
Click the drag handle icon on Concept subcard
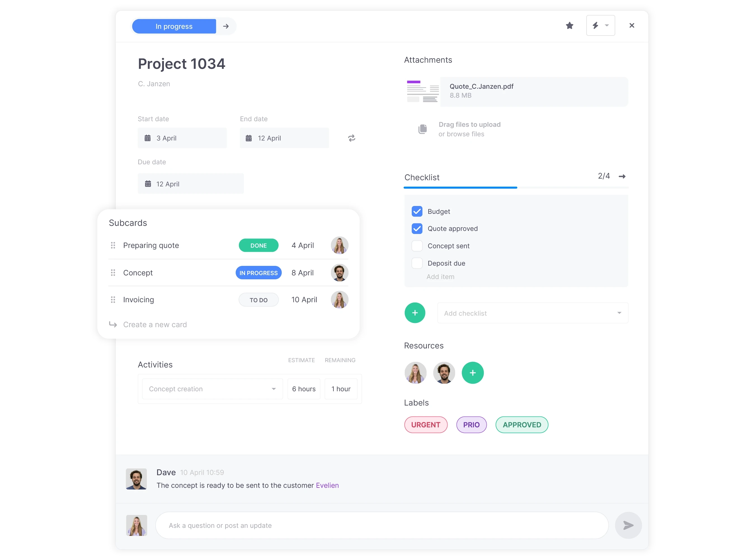(x=113, y=272)
